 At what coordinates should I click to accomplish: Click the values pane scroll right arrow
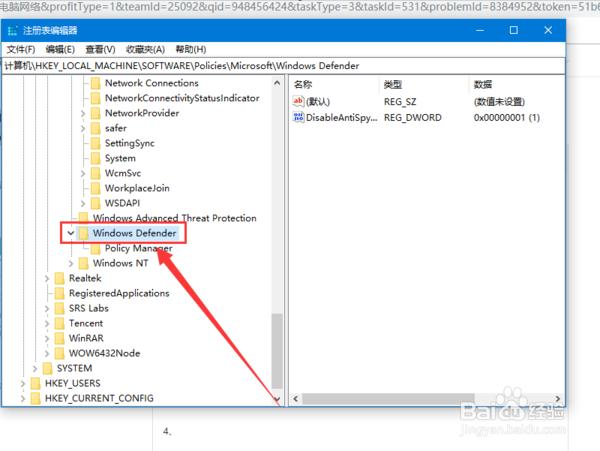(558, 399)
